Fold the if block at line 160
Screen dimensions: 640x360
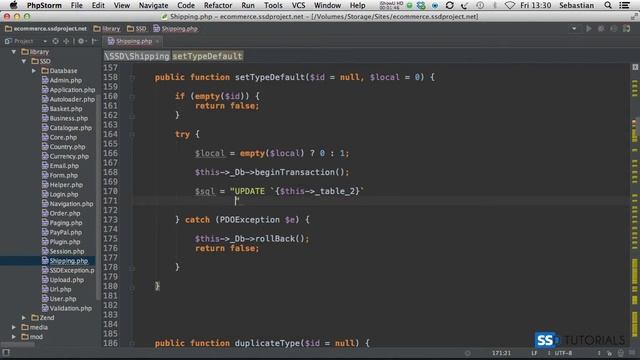click(x=132, y=96)
